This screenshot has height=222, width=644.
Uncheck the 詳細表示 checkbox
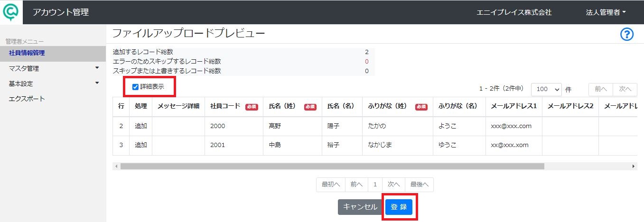pyautogui.click(x=135, y=87)
